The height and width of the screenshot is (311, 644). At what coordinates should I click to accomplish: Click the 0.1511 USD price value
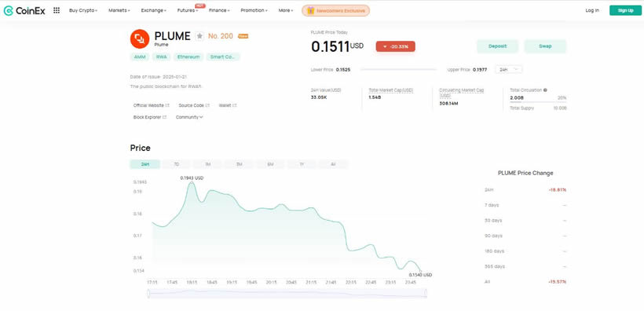(x=337, y=46)
